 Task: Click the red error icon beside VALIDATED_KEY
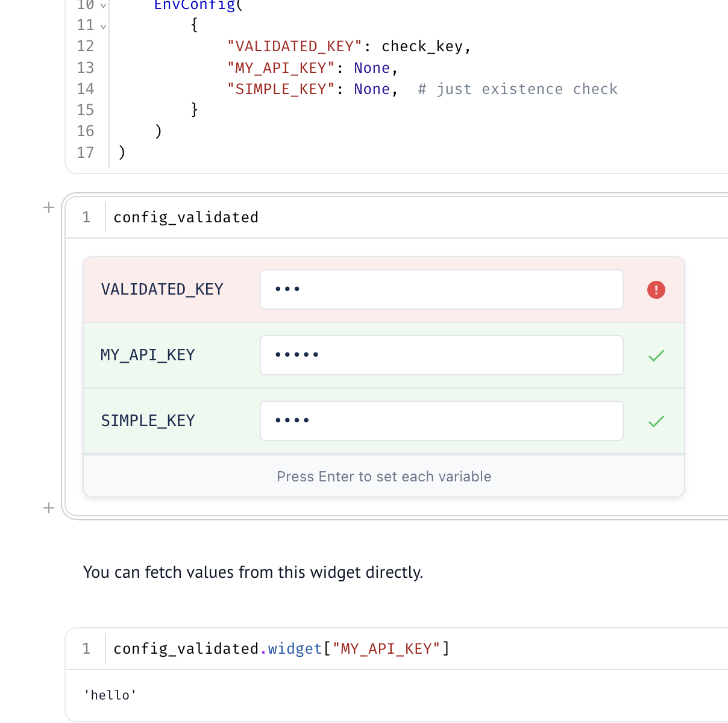[656, 290]
